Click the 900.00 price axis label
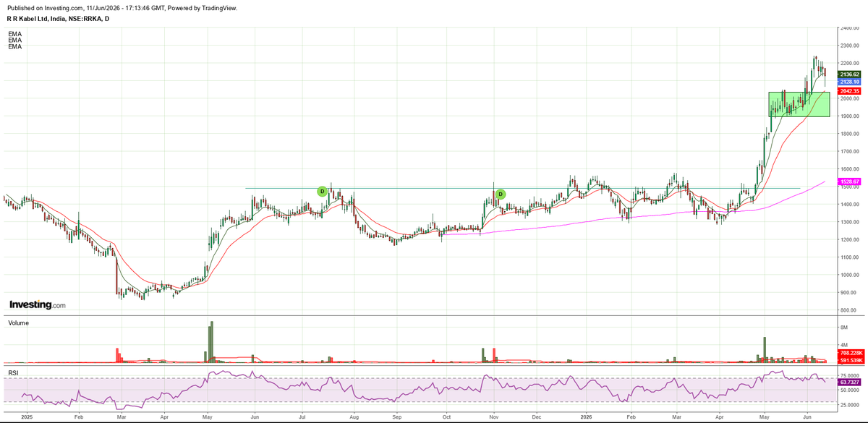 pyautogui.click(x=849, y=293)
